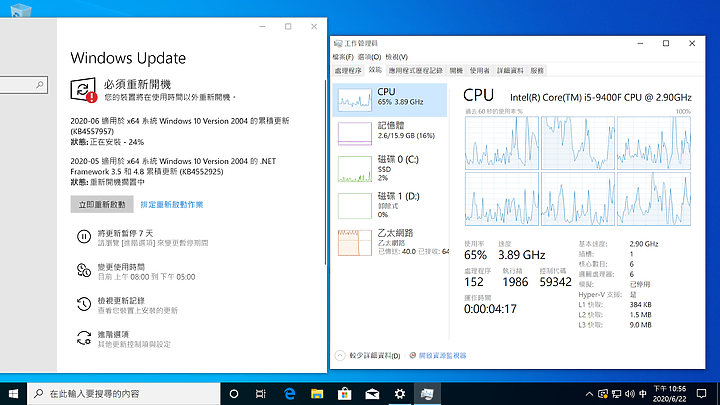Select the 磁碟 0 (C:) SSD entry
Viewport: 720px width, 405px height.
pyautogui.click(x=389, y=169)
